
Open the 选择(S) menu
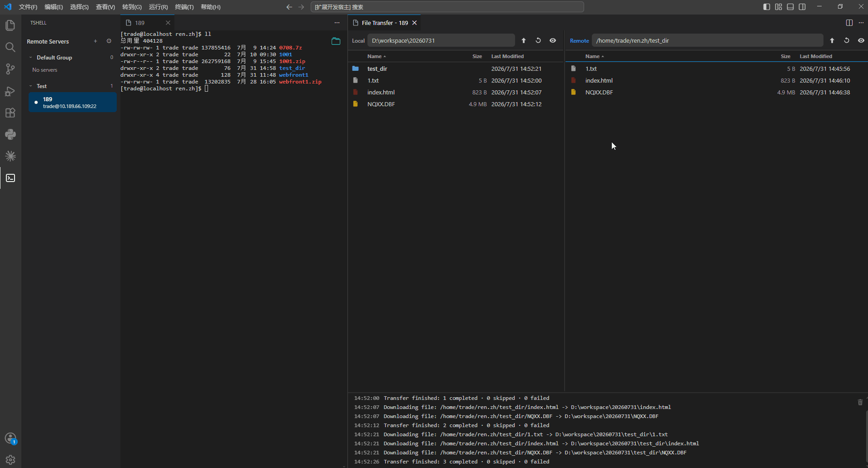click(x=79, y=7)
